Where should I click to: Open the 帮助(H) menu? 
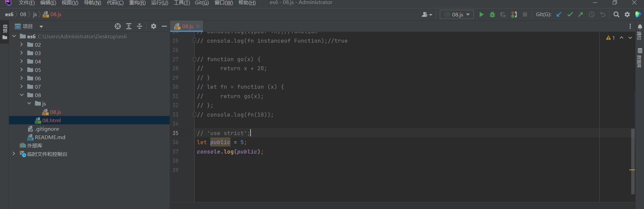[247, 3]
